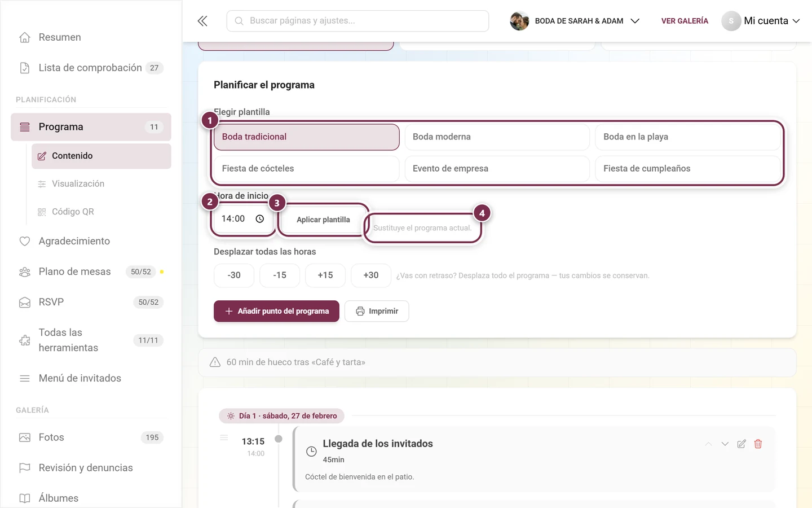This screenshot has width=812, height=508.
Task: Shift all times by -30 minutes
Action: [234, 275]
